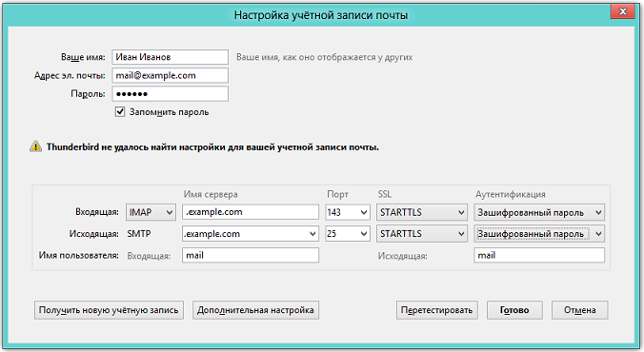The height and width of the screenshot is (352, 644).
Task: Click the warning icon beside the Thunderbird message
Action: pyautogui.click(x=36, y=147)
